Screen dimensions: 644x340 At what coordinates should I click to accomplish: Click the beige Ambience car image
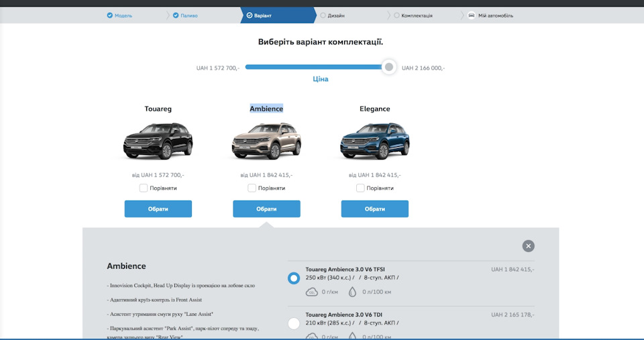point(266,141)
